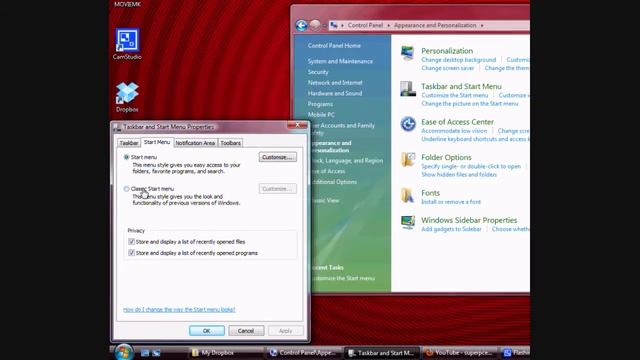This screenshot has width=640, height=360.
Task: Open the Windows Start orb
Action: tap(124, 352)
